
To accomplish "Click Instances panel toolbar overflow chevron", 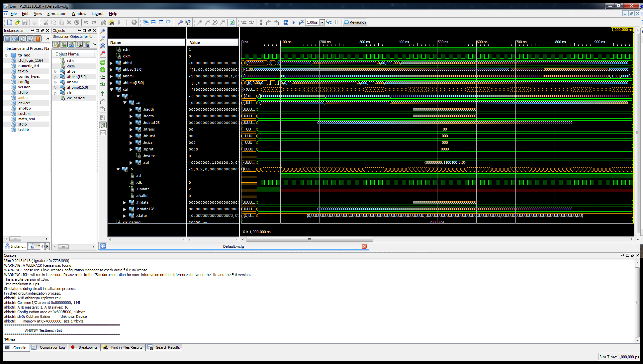I will point(47,39).
